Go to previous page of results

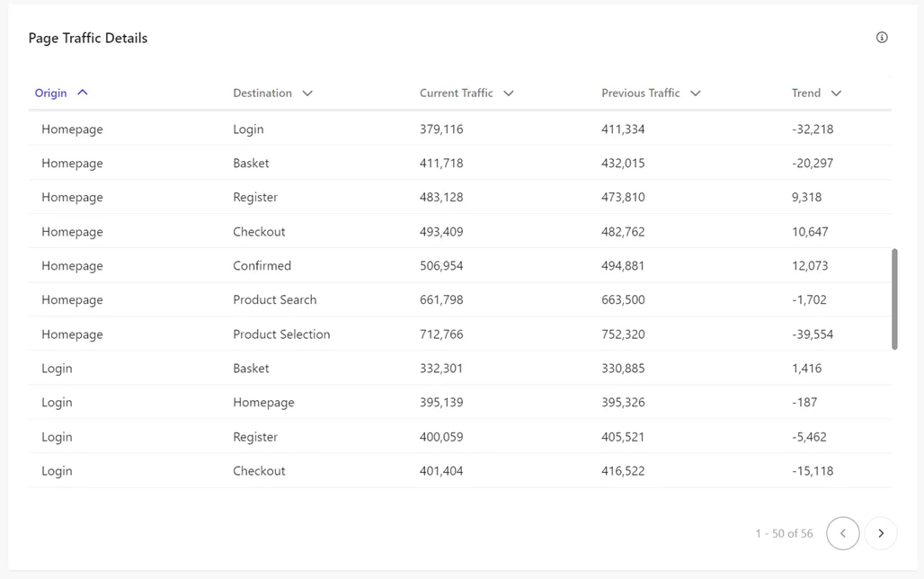pyautogui.click(x=843, y=533)
